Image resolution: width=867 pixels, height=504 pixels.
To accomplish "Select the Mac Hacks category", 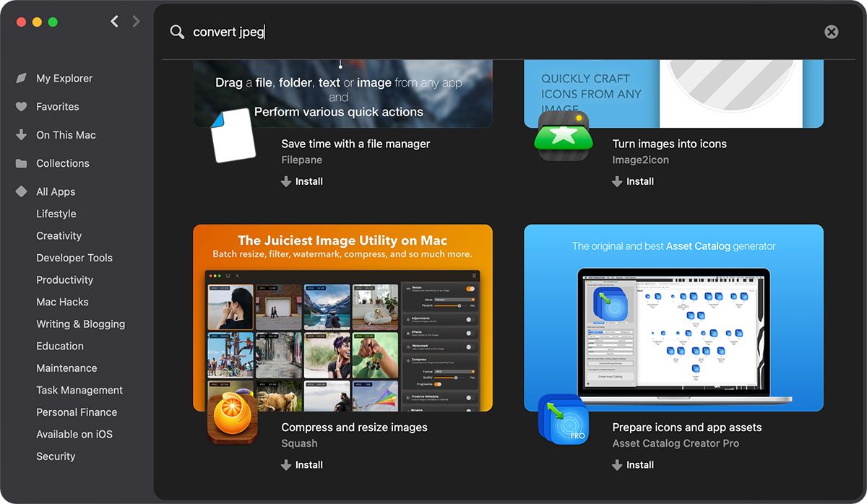I will pyautogui.click(x=62, y=302).
